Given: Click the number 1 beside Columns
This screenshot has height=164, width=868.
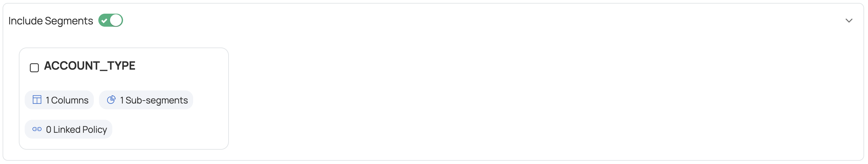Looking at the screenshot, I should (x=47, y=100).
